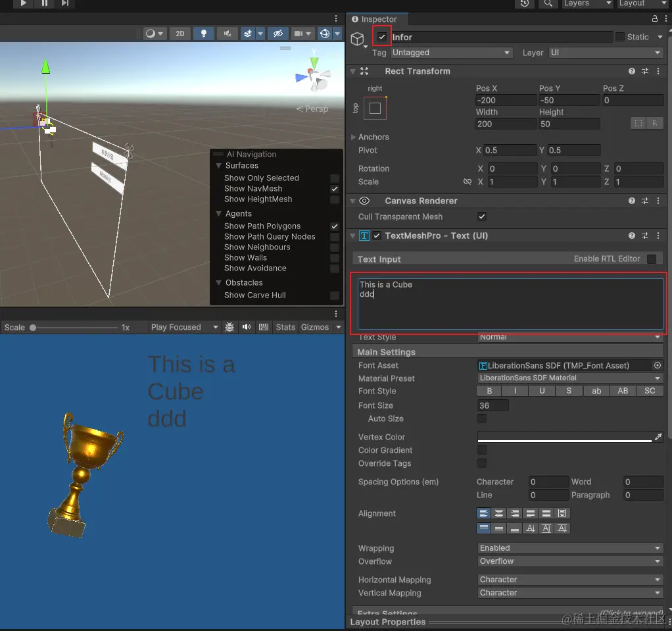Viewport: 672px width, 631px height.
Task: Click the Infor object name field
Action: coord(502,38)
